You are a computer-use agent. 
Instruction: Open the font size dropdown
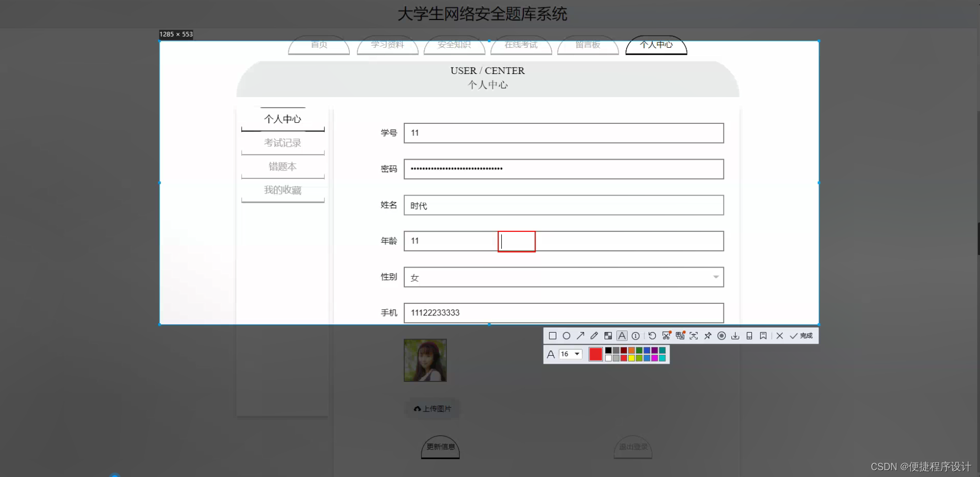tap(572, 354)
